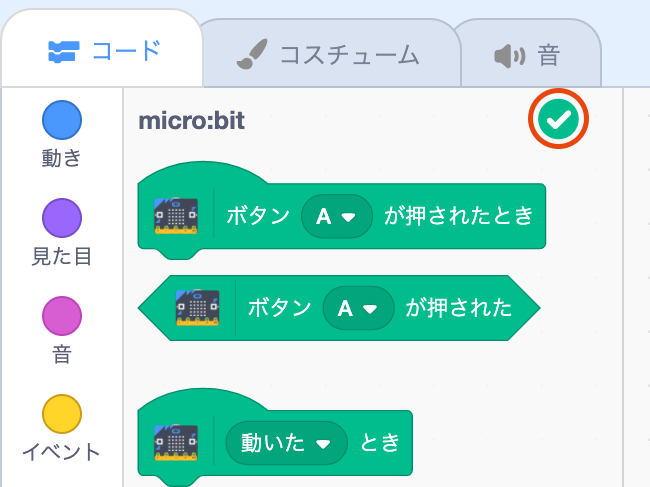Click the micro:bit connection status checkmark
650x487 pixels.
click(560, 120)
